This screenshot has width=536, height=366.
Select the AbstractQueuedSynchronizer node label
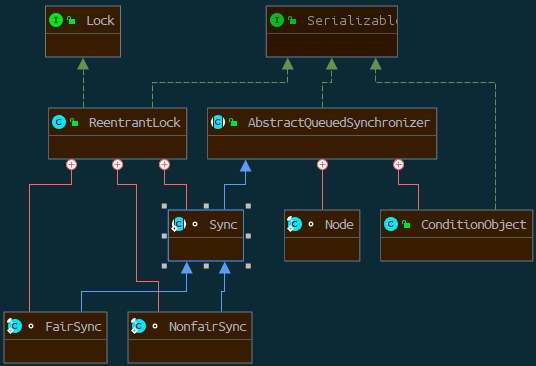coord(339,122)
